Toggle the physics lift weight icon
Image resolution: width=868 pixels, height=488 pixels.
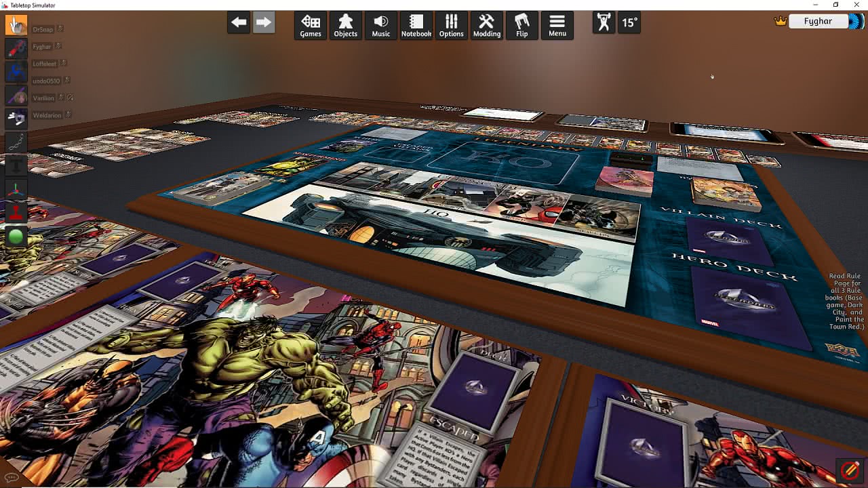click(x=604, y=22)
